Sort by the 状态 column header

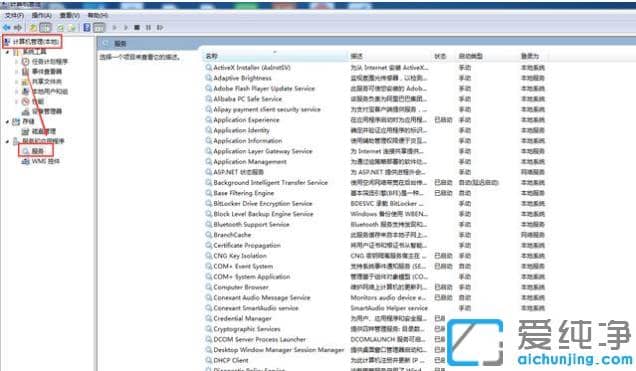click(443, 56)
